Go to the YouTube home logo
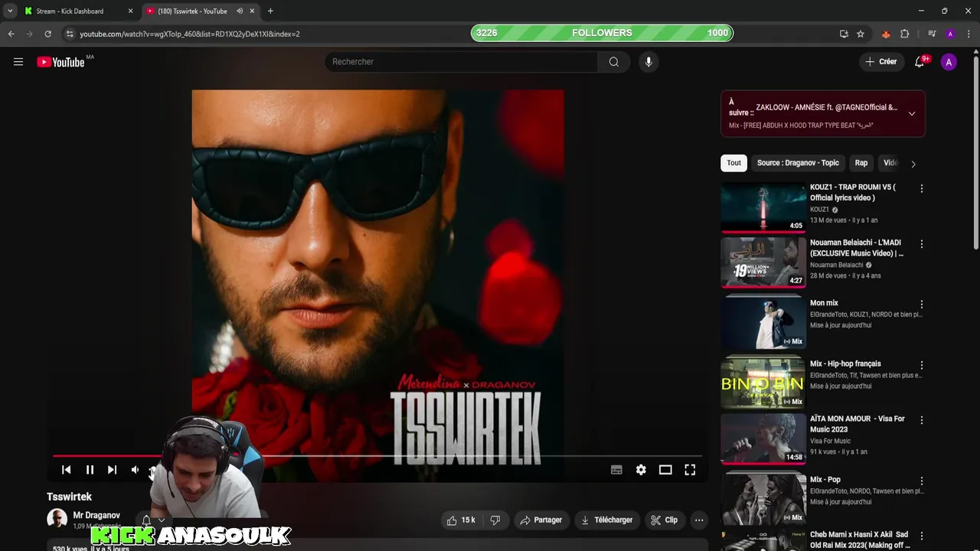 pyautogui.click(x=61, y=62)
